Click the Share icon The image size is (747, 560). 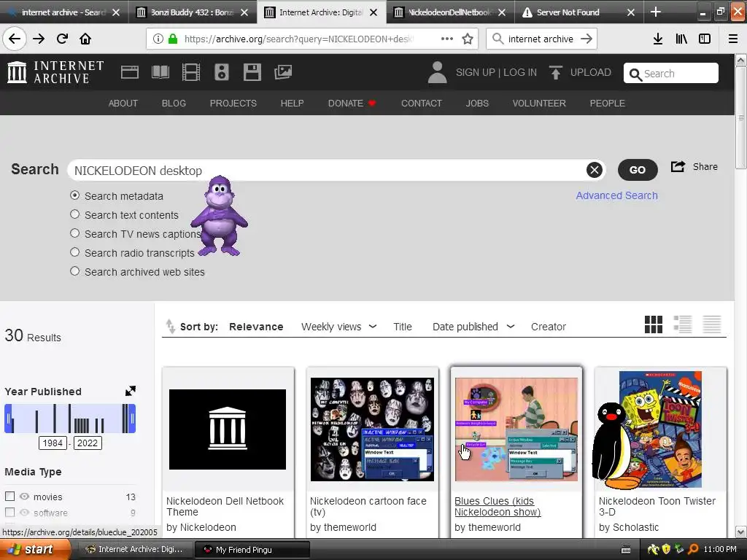[x=678, y=167]
